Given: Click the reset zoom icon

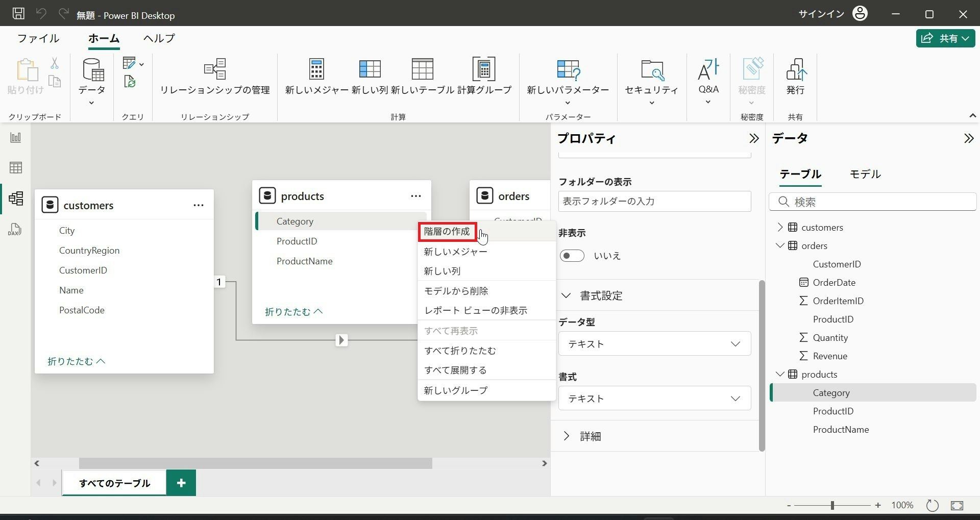Looking at the screenshot, I should pos(933,505).
